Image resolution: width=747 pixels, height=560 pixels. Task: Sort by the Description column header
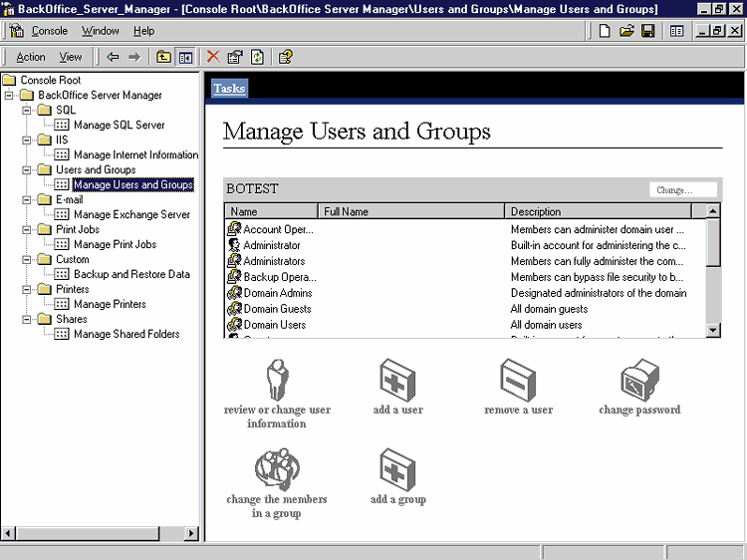[598, 211]
